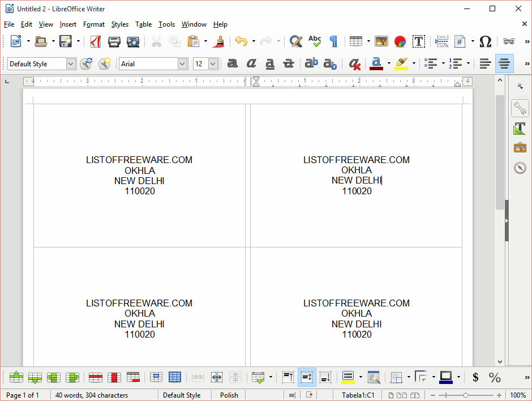The height and width of the screenshot is (401, 532).
Task: Select the current table cell
Action: pos(156,377)
